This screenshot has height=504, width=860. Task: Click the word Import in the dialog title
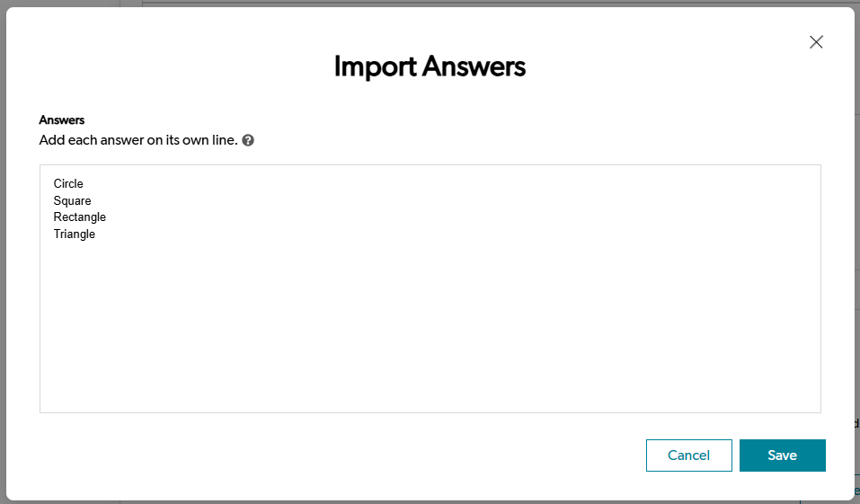[x=375, y=66]
